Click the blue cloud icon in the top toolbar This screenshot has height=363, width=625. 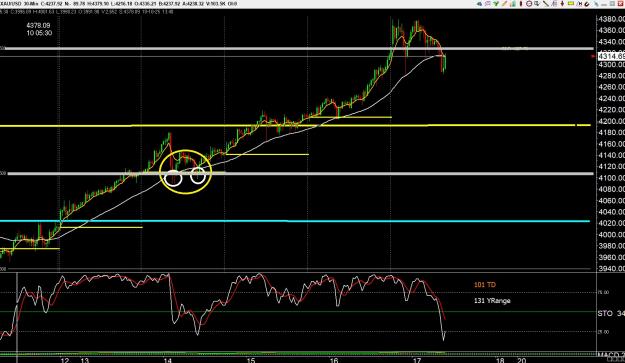point(480,4)
